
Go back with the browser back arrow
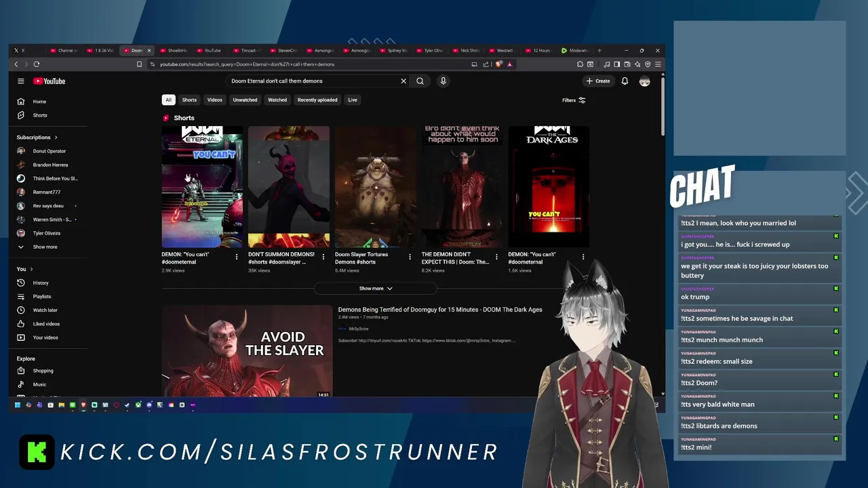coord(16,64)
